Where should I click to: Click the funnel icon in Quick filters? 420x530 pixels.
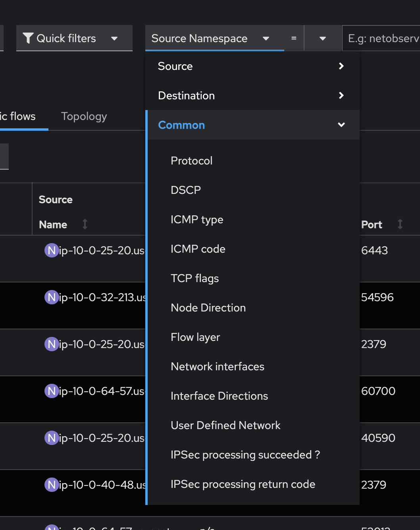(28, 38)
